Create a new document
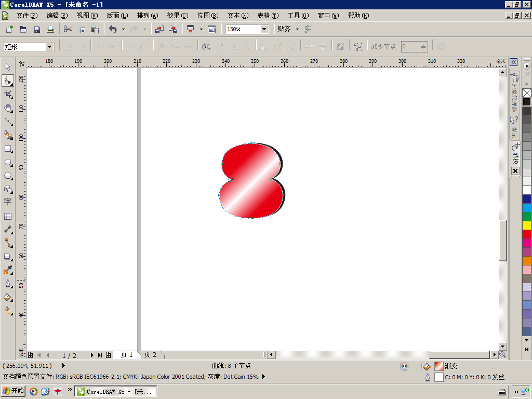The image size is (532, 399). click(9, 29)
